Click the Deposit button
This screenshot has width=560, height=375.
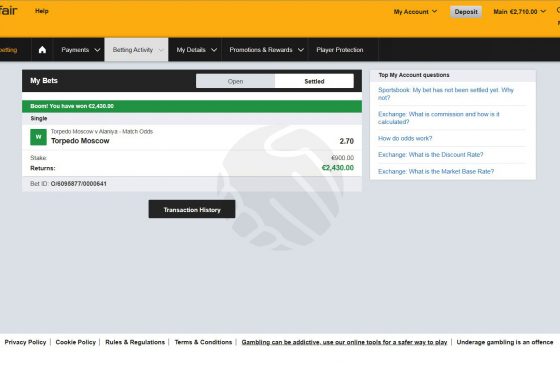point(466,12)
